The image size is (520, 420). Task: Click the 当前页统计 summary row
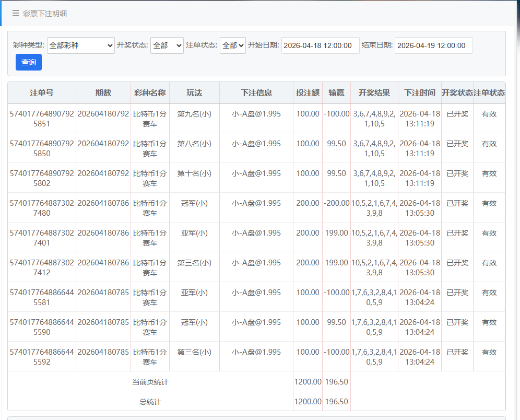tap(150, 382)
